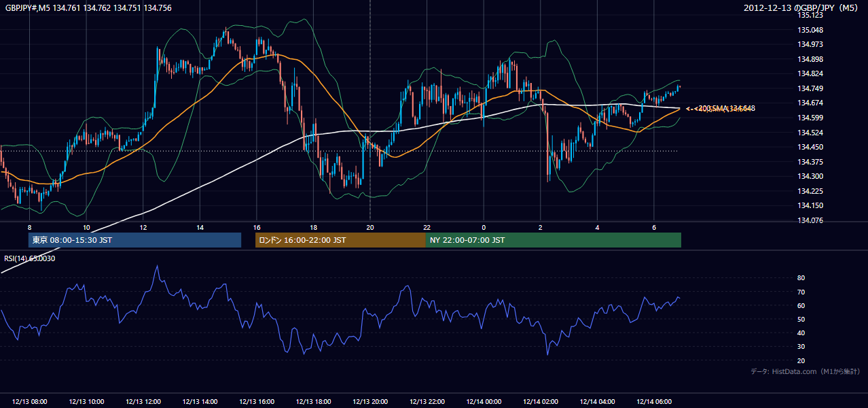
Task: Click the chart title '2012-12-13 のGBP/JPY (M5)'
Action: [801, 8]
